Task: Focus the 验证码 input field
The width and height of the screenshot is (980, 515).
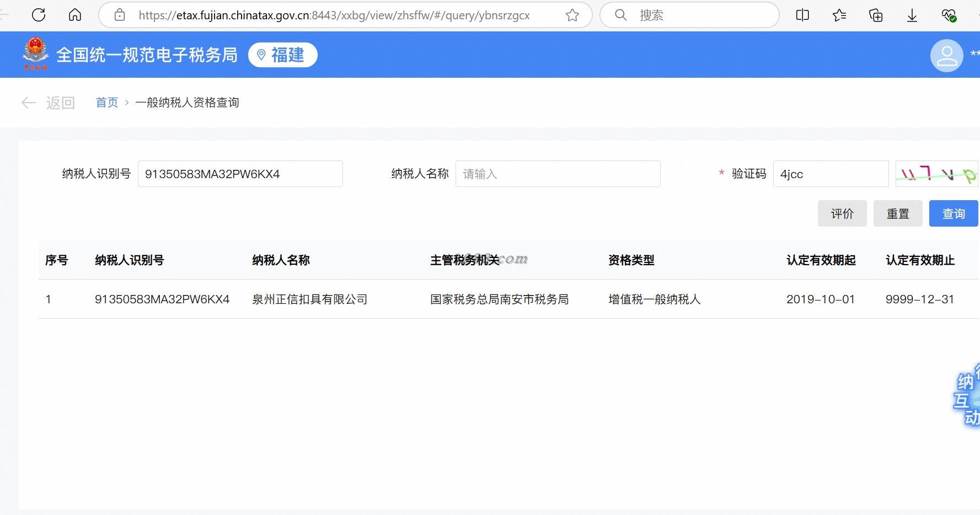Action: click(831, 174)
